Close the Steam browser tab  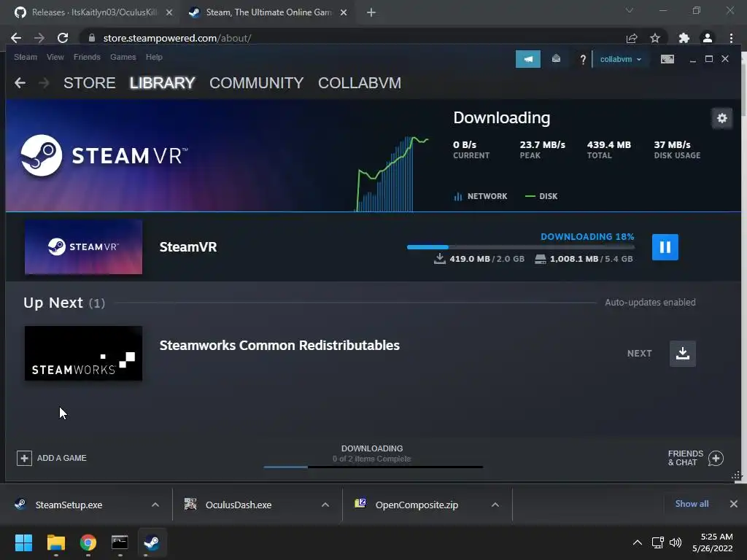tap(344, 12)
